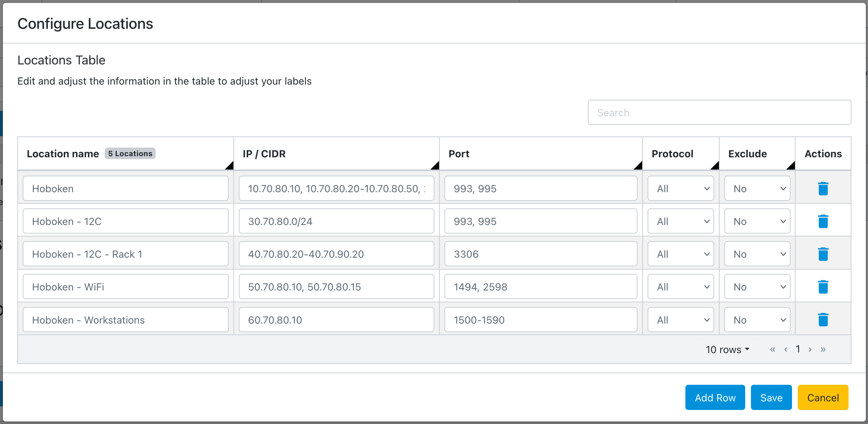
Task: Open Exclude dropdown for Hoboken - WiFi
Action: [757, 287]
